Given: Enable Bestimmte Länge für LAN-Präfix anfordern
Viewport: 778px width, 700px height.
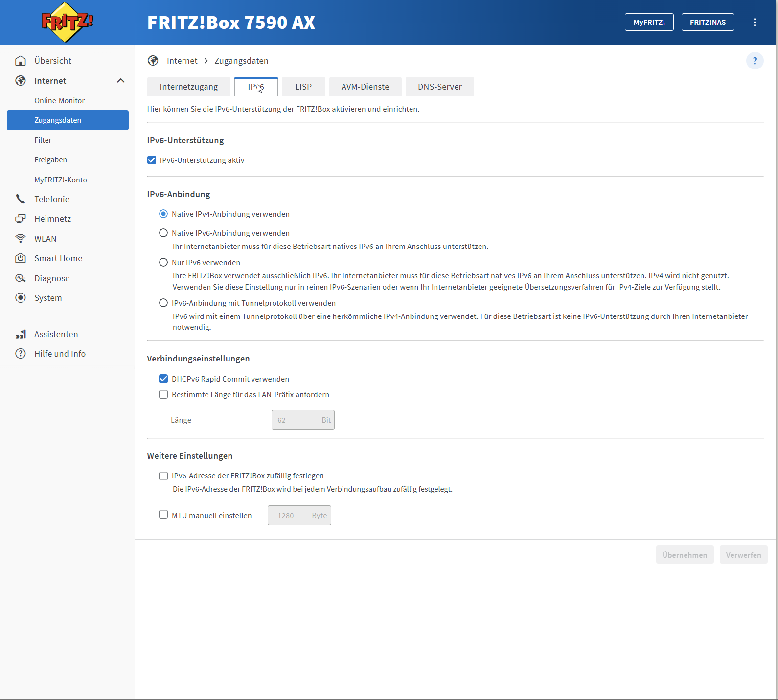Looking at the screenshot, I should (x=163, y=395).
